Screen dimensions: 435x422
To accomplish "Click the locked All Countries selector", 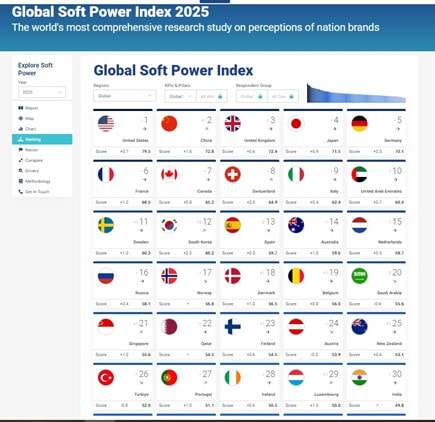I will point(283,96).
